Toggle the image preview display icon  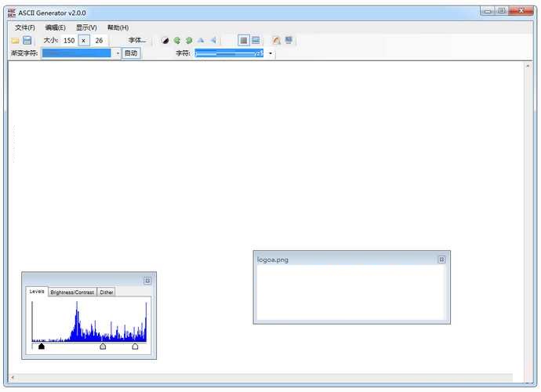pos(256,40)
